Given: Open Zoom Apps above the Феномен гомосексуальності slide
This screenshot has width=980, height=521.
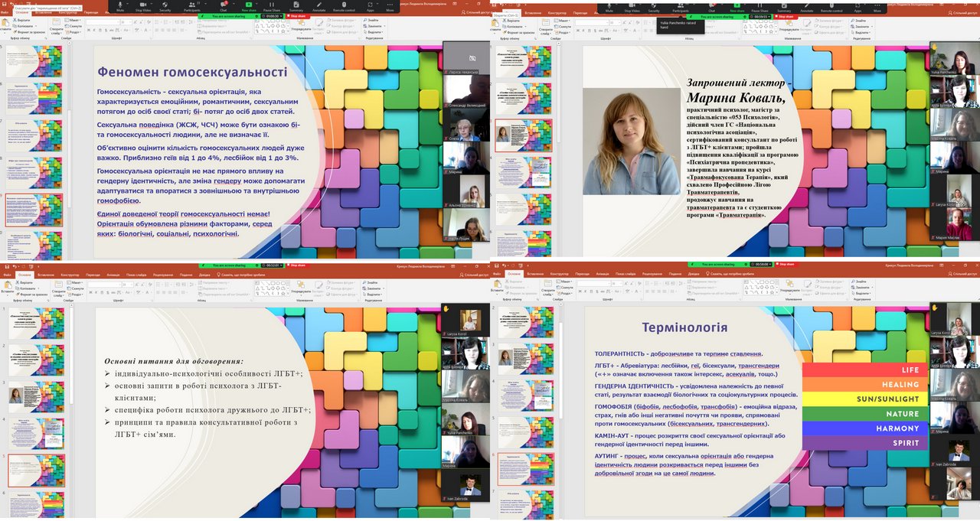Looking at the screenshot, I should pos(370,6).
